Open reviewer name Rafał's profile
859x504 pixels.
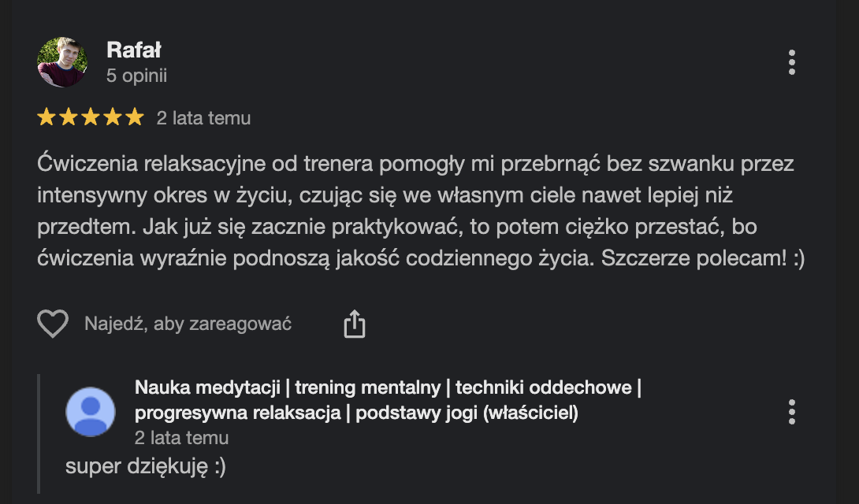coord(134,50)
